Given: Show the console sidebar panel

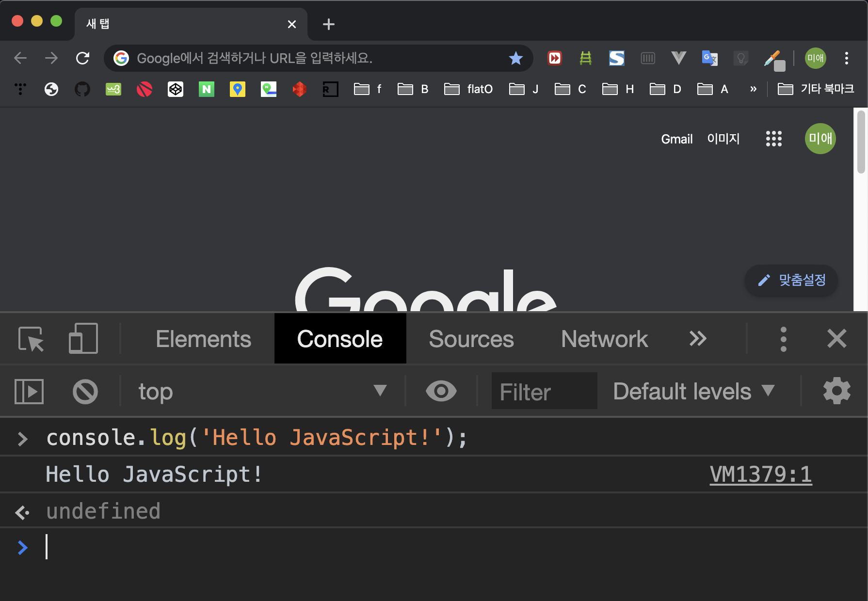Looking at the screenshot, I should click(29, 392).
